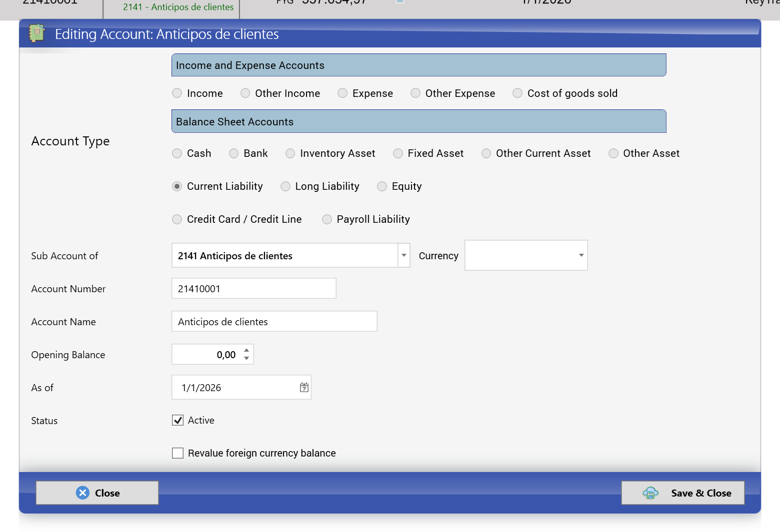This screenshot has height=532, width=780.
Task: Open the calendar picker for As of date
Action: pos(304,387)
